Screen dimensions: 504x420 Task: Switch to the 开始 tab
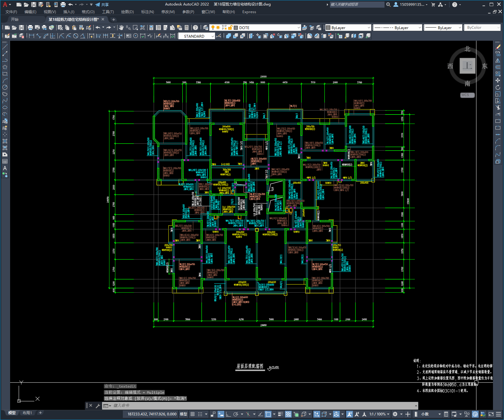(x=15, y=19)
